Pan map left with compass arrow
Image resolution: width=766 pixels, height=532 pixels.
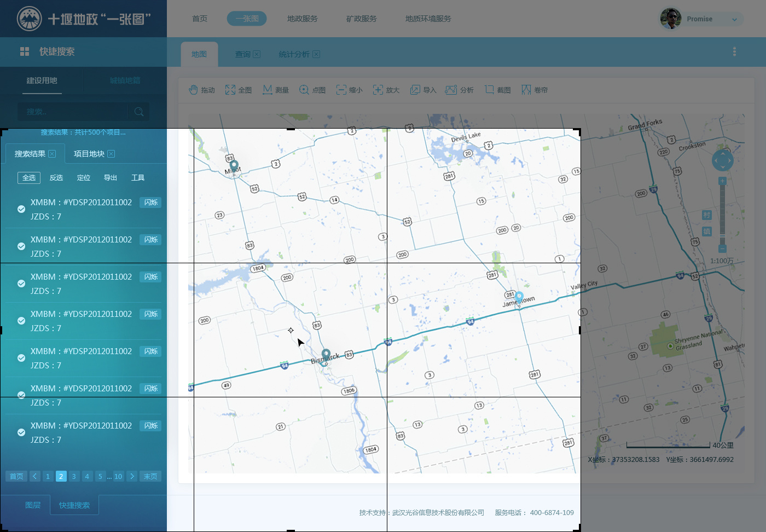[716, 160]
